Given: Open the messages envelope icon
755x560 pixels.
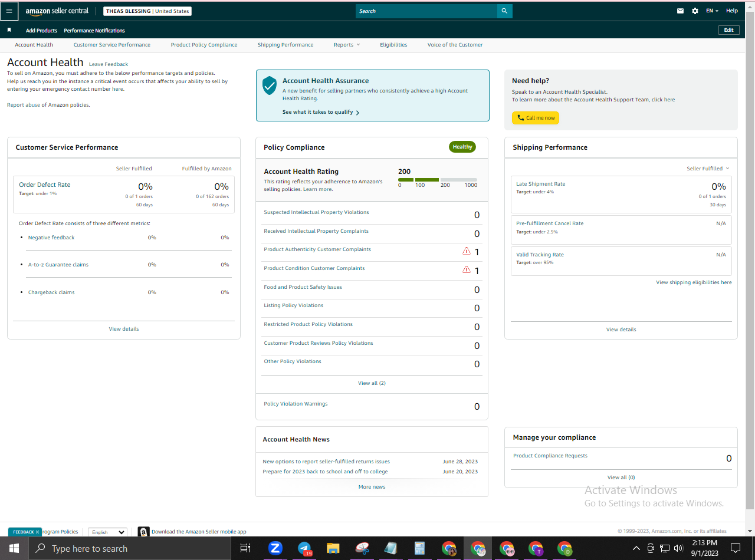Looking at the screenshot, I should pyautogui.click(x=680, y=11).
